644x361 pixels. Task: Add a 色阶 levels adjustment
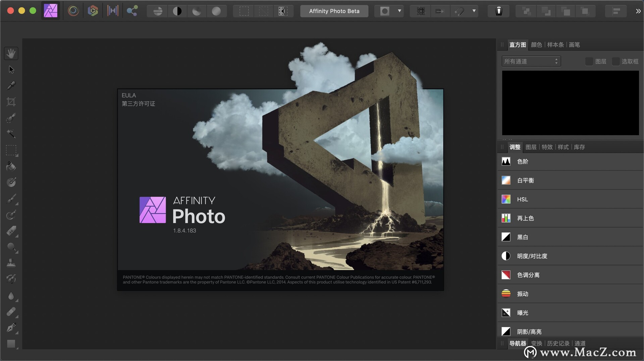pos(570,161)
